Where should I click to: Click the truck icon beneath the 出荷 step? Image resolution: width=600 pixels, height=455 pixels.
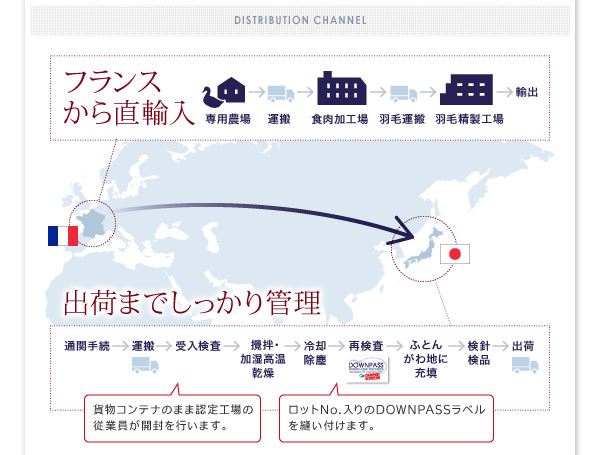(525, 365)
